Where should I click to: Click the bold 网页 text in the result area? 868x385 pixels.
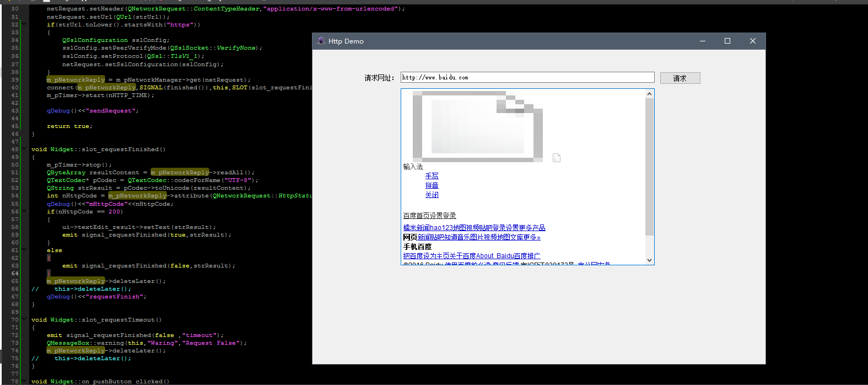pos(410,237)
